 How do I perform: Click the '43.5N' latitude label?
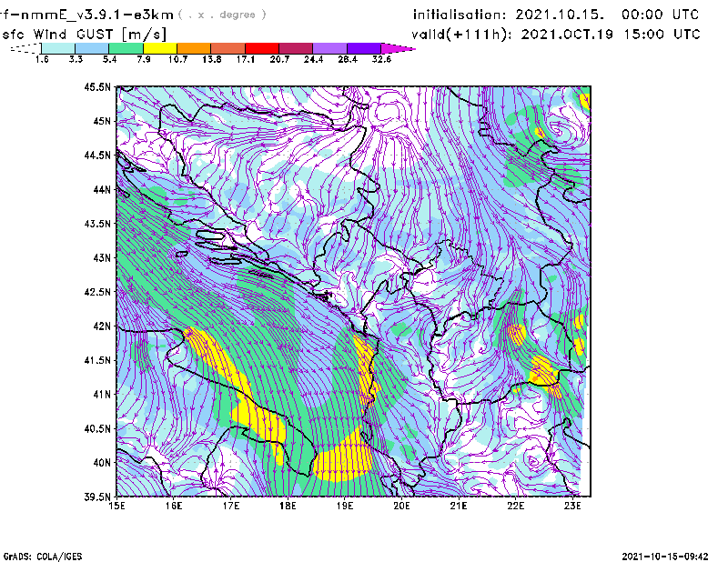pyautogui.click(x=97, y=224)
